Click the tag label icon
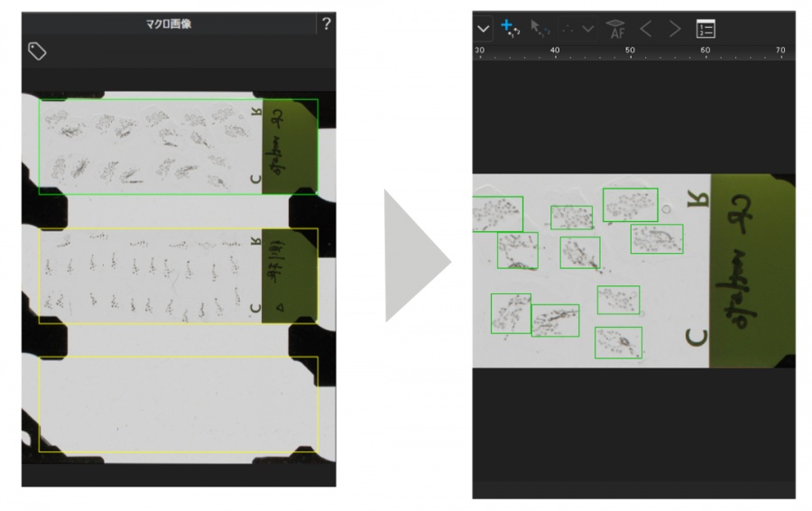Viewport: 812px width, 511px height. 37,51
